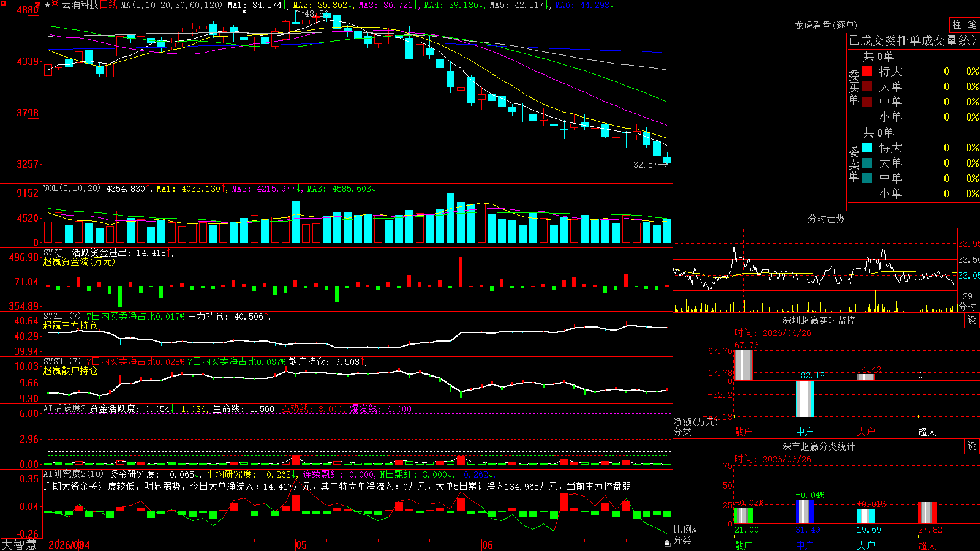This screenshot has height=551, width=980.
Task: Click the 2026/04 start date on the timeline
Action: point(69,545)
